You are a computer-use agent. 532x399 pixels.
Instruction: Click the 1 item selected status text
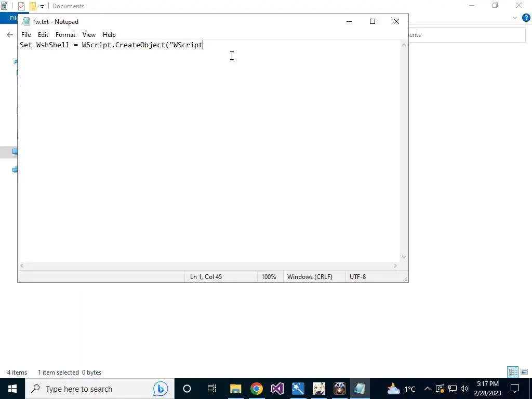pyautogui.click(x=58, y=372)
